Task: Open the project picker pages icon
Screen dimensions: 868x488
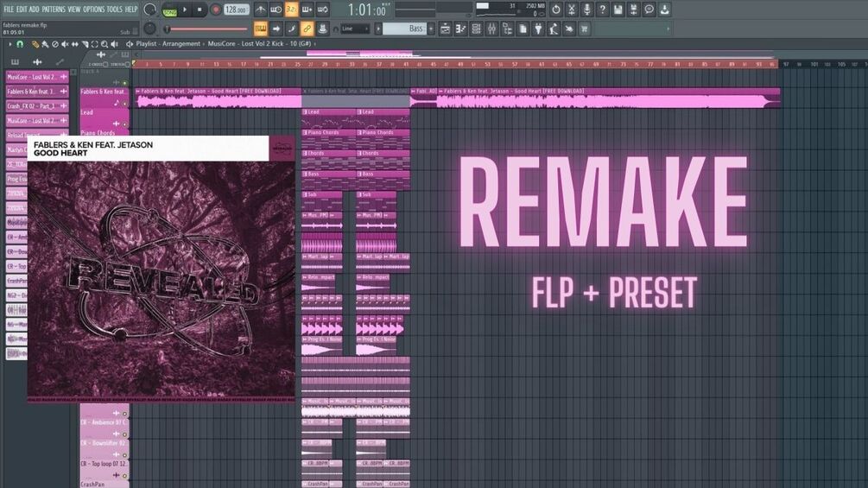Action: click(x=523, y=29)
